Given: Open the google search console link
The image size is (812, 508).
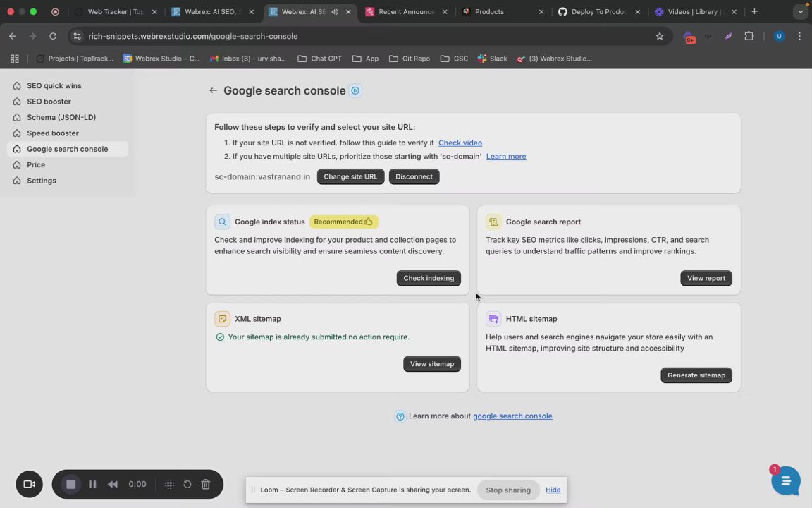Looking at the screenshot, I should [x=512, y=416].
